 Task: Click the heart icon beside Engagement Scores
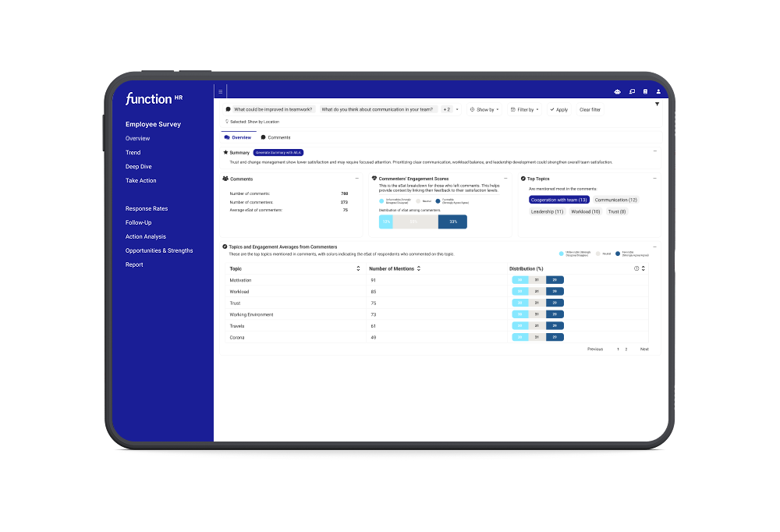point(374,178)
